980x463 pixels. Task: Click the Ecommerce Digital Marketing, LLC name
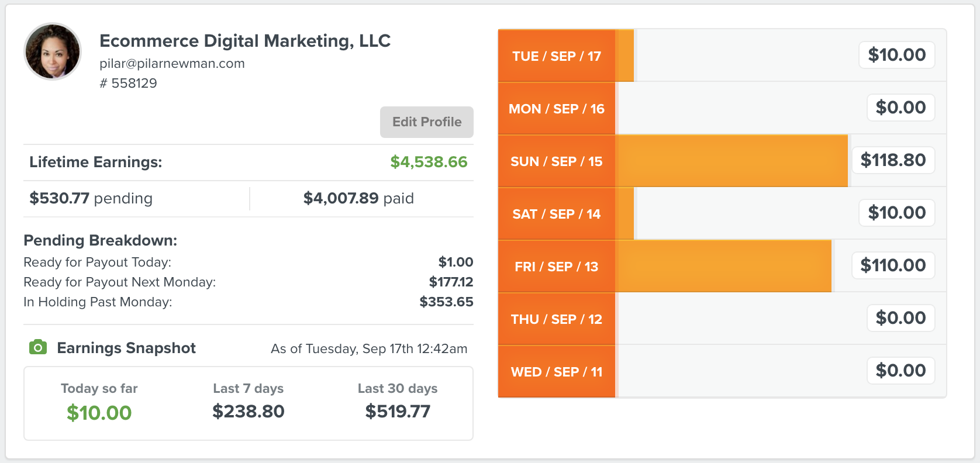pos(245,41)
